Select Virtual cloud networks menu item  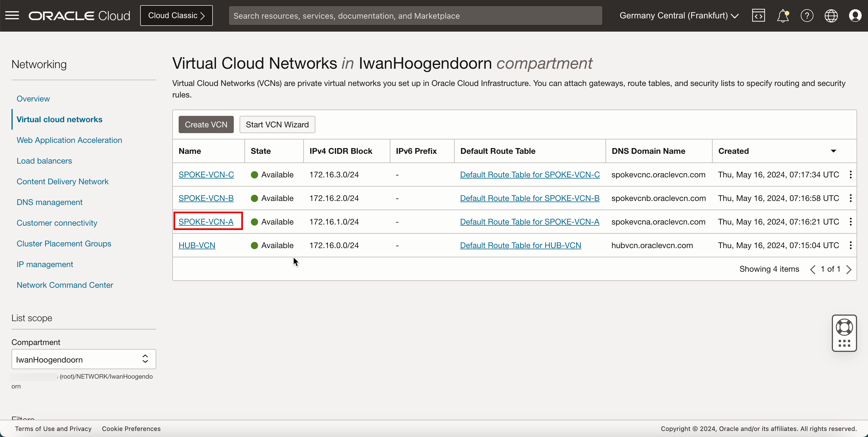[59, 119]
